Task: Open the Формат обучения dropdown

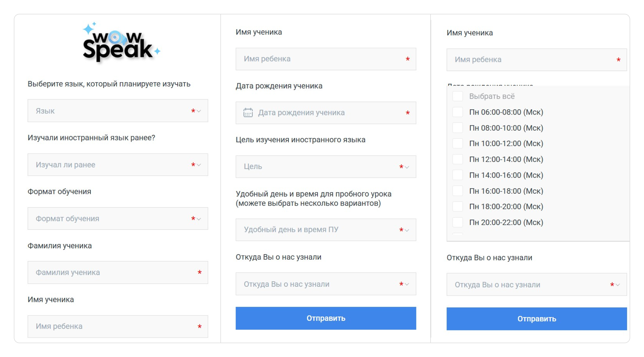Action: point(118,219)
